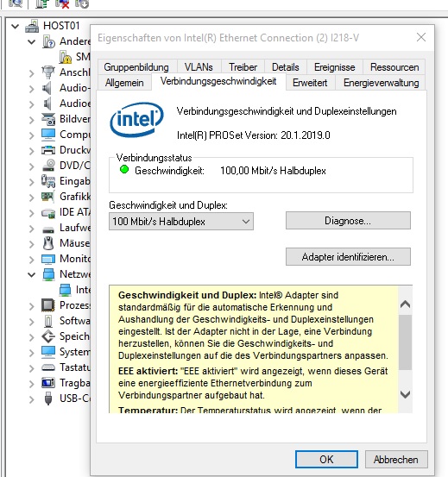Open the Details tab
Screen dimensions: 448x477
tap(286, 67)
